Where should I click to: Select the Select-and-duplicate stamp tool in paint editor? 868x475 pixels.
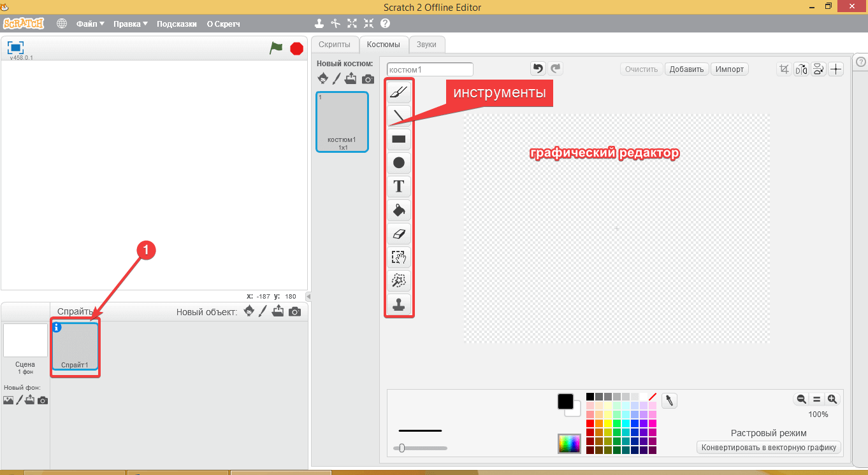coord(399,304)
